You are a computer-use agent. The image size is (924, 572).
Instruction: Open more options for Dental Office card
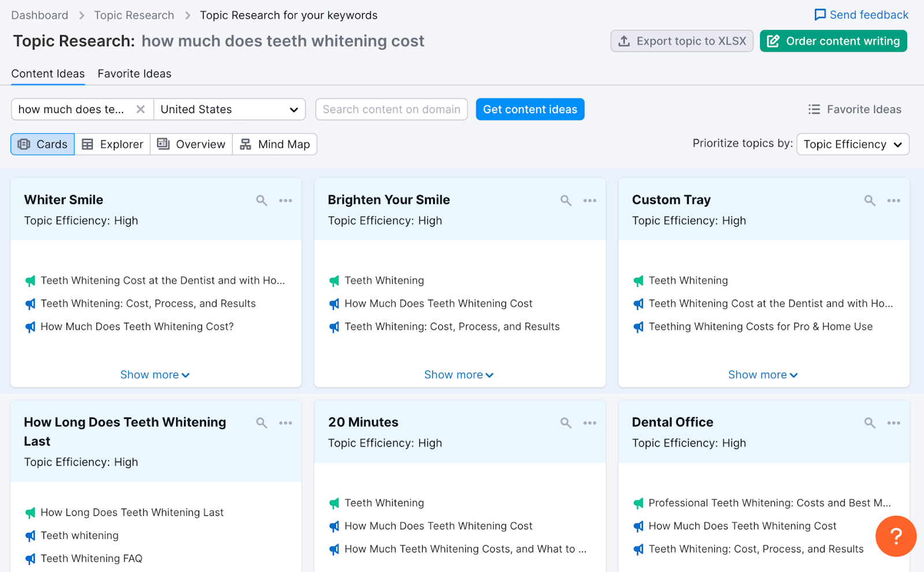(x=893, y=423)
